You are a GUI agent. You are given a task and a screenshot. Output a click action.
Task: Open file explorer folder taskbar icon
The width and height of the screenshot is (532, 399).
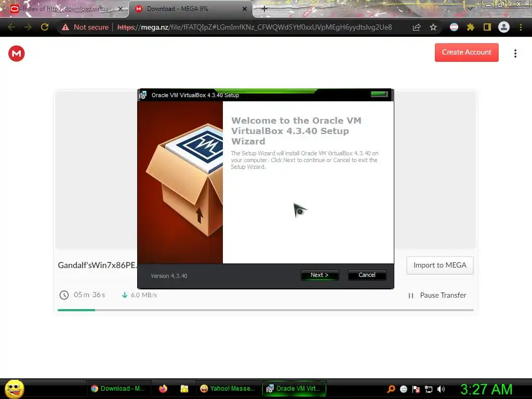click(184, 389)
